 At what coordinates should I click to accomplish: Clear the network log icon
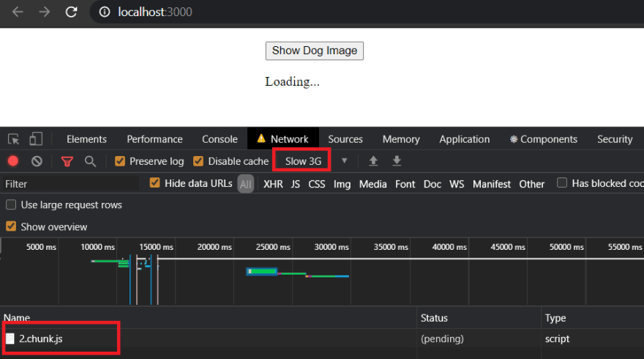click(37, 161)
